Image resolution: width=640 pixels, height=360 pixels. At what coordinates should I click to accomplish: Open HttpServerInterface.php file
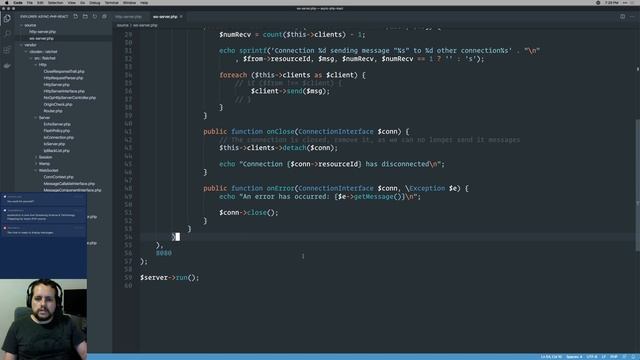[64, 91]
